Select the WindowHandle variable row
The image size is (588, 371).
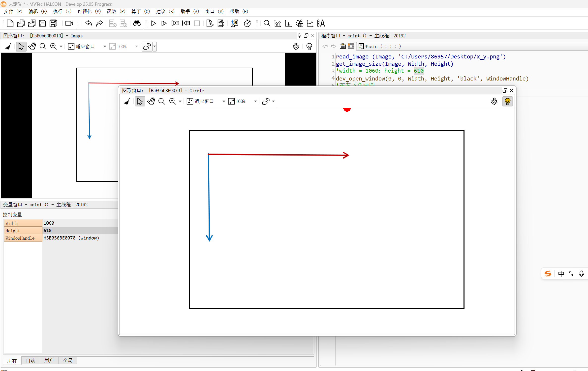[61, 238]
